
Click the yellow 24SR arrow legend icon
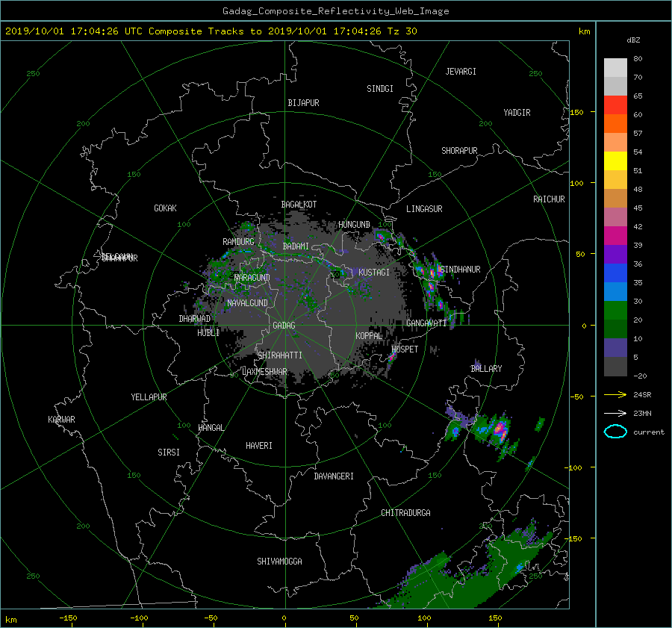coord(615,394)
